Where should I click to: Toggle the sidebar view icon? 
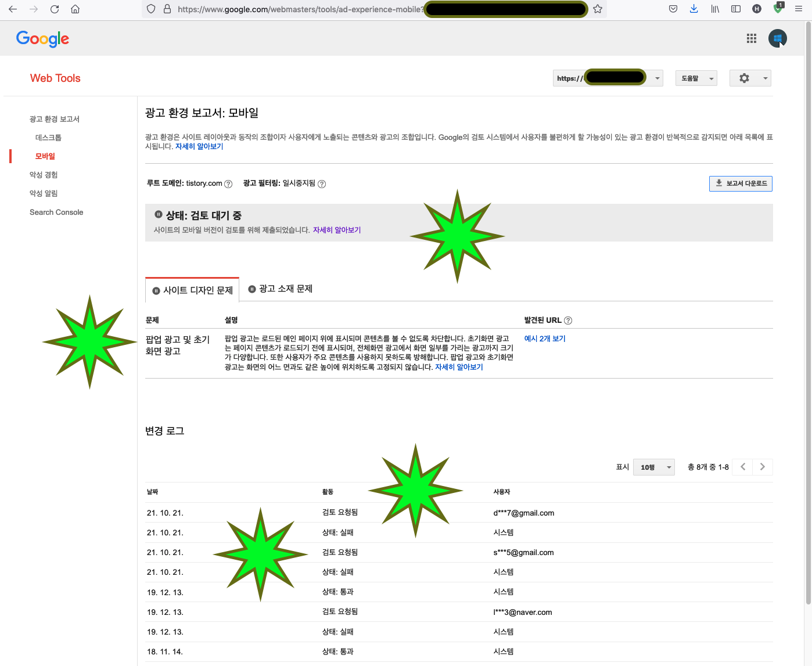click(736, 9)
